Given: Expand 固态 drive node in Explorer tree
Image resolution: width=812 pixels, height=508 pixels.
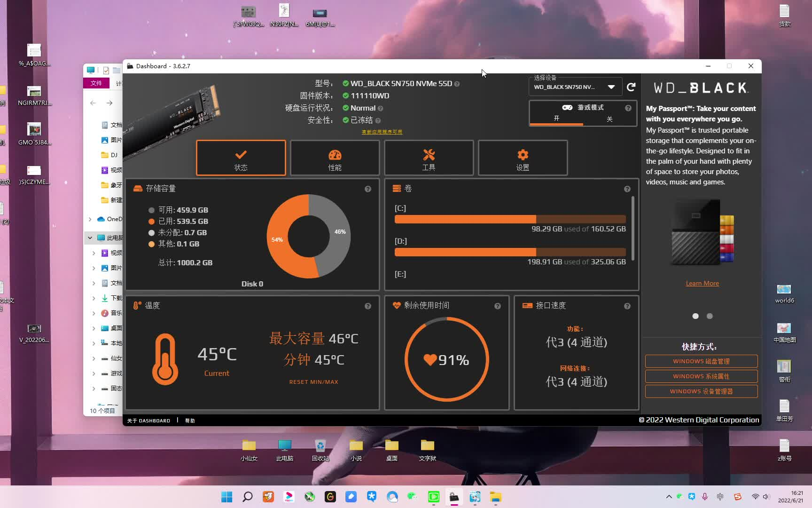Looking at the screenshot, I should coord(94,389).
